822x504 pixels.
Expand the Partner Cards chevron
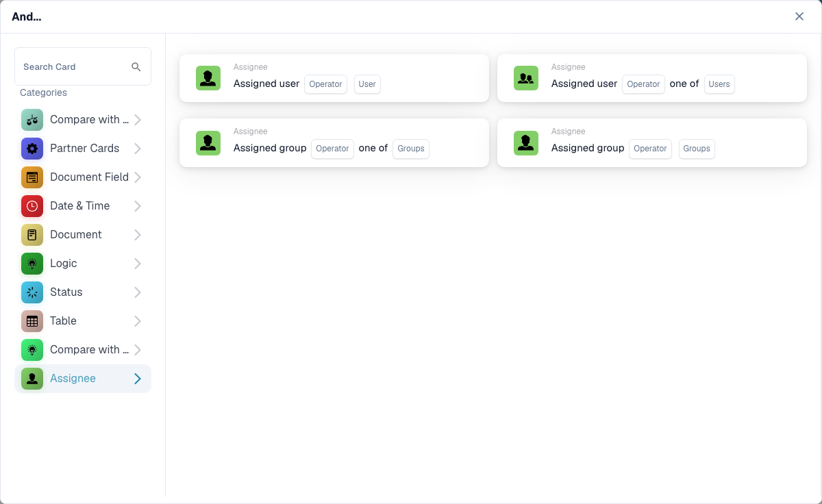pyautogui.click(x=138, y=149)
